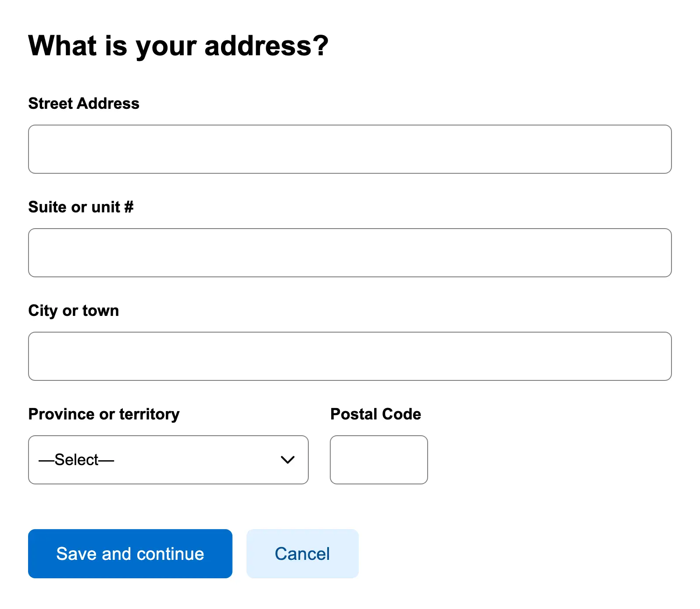The width and height of the screenshot is (700, 609).
Task: Click the "Province or territory" label
Action: click(104, 414)
